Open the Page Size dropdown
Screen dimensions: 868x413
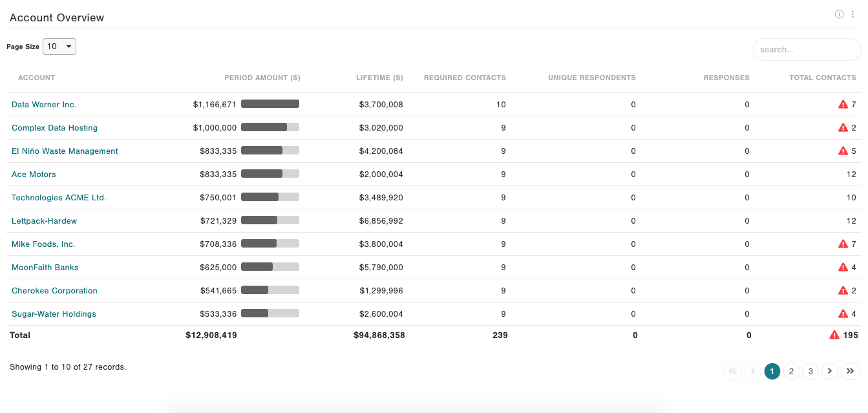point(59,47)
